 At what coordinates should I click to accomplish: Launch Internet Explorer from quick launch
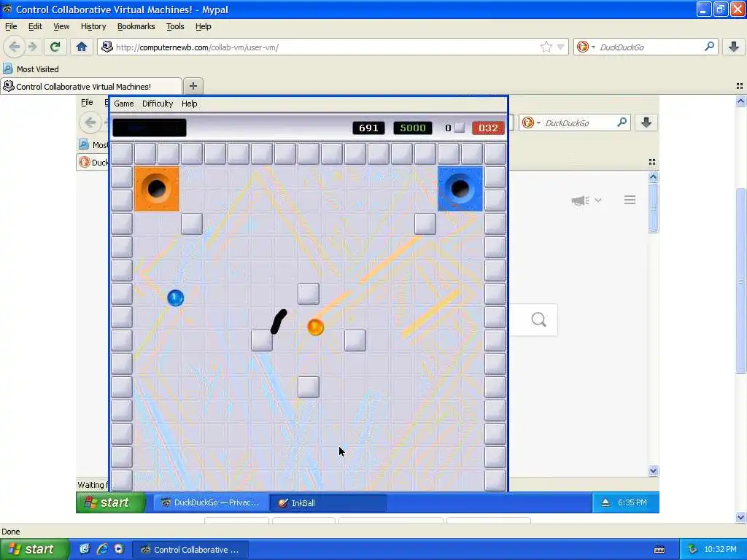pyautogui.click(x=102, y=549)
